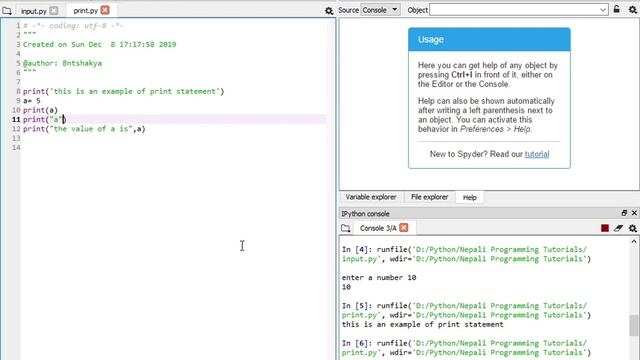
Task: Click '@author: 8ntshakya' comment line
Action: click(62, 63)
